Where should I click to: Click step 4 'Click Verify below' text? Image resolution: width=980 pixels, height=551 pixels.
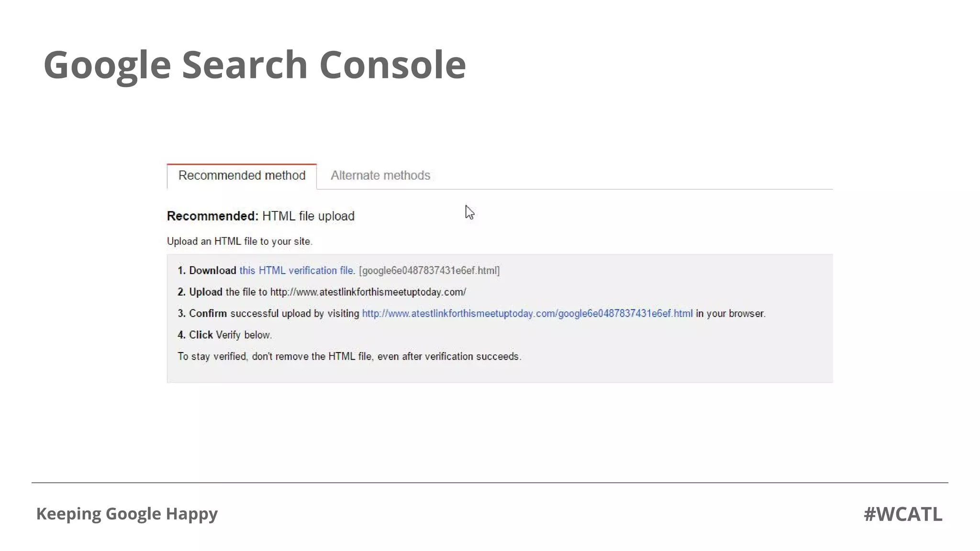click(x=224, y=335)
